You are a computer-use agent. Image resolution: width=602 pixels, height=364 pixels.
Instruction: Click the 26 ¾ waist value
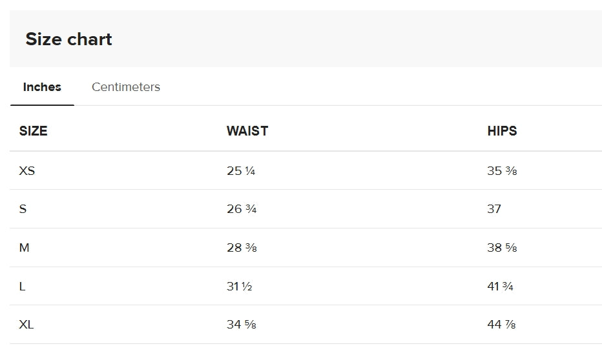point(242,209)
